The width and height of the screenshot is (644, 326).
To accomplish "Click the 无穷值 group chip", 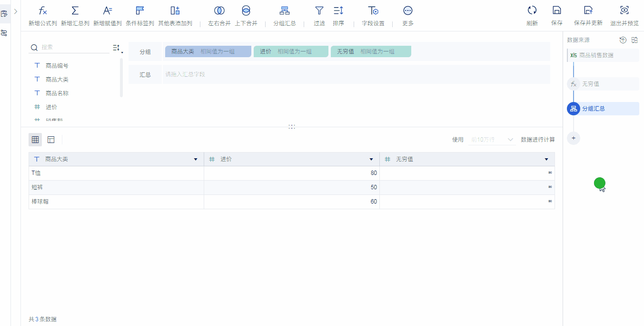I will point(371,51).
